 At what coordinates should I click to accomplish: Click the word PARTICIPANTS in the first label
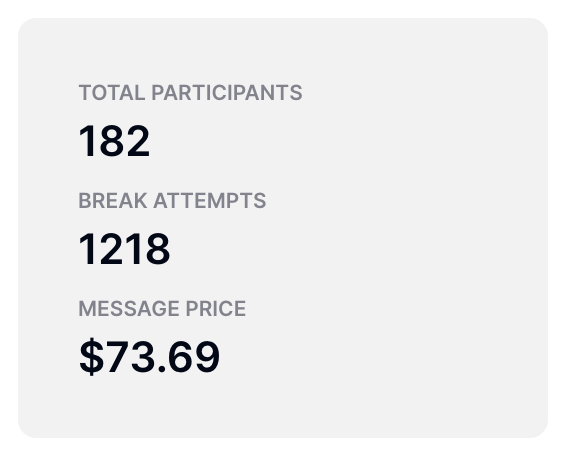227,93
